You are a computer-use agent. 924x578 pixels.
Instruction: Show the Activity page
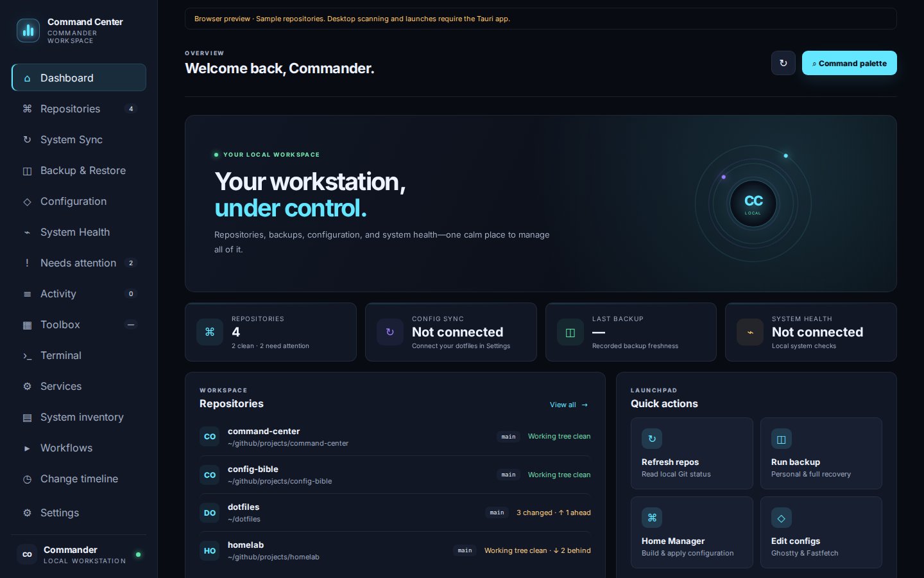(79, 293)
